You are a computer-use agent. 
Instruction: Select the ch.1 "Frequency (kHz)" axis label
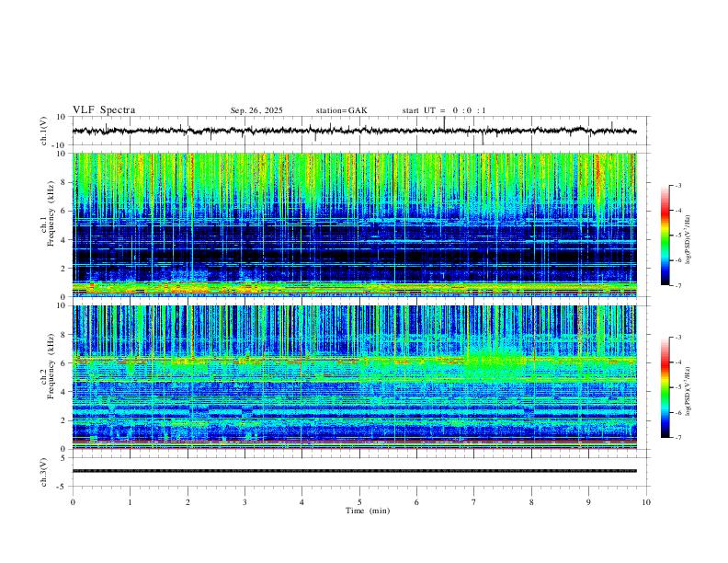pos(51,213)
